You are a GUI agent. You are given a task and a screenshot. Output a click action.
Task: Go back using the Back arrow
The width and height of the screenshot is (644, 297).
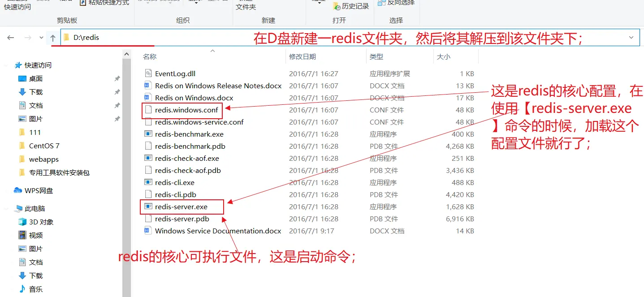pos(11,38)
